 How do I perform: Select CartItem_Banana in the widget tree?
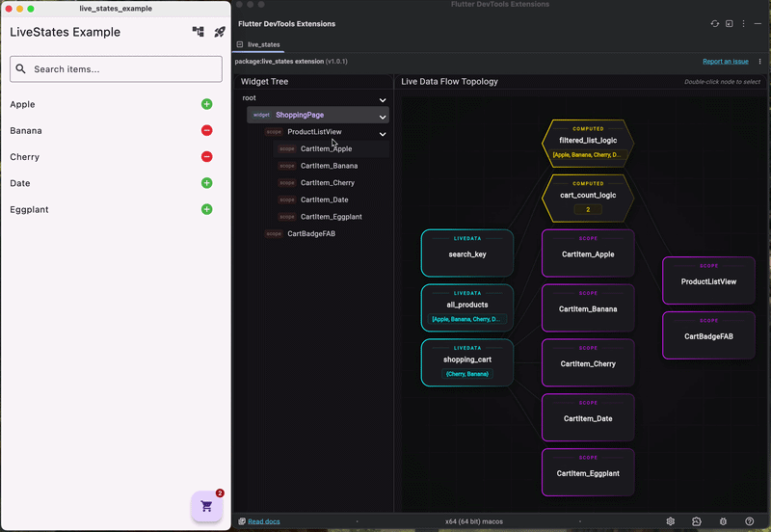click(329, 166)
